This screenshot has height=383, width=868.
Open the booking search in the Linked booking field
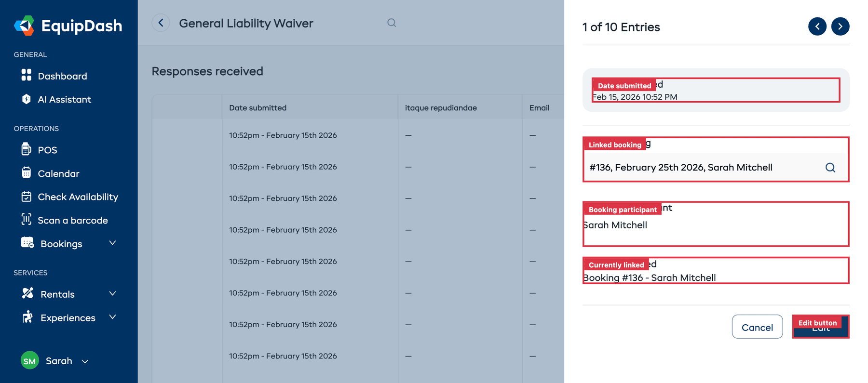(830, 167)
